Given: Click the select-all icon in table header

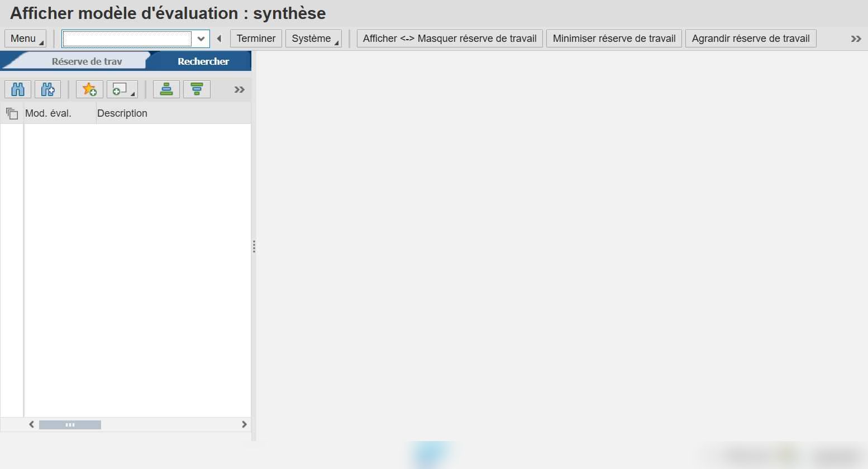Looking at the screenshot, I should pyautogui.click(x=12, y=113).
